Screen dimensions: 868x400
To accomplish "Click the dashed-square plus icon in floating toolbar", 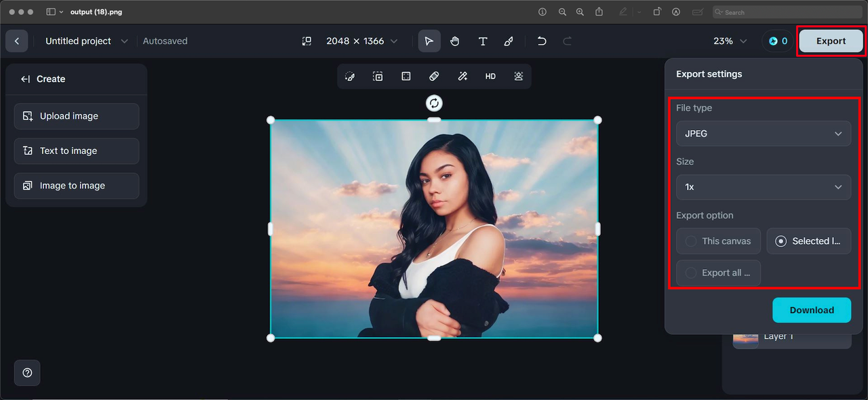I will [378, 77].
